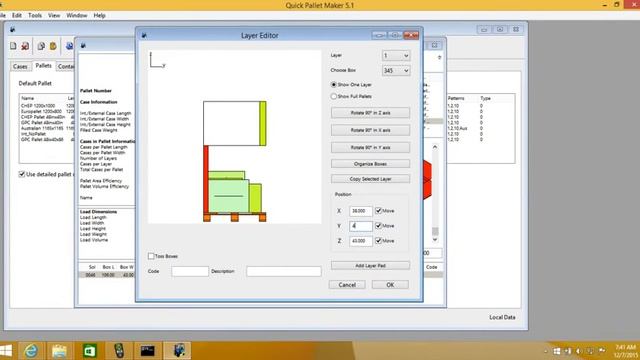Toggle the Z Move checkbox

(378, 240)
